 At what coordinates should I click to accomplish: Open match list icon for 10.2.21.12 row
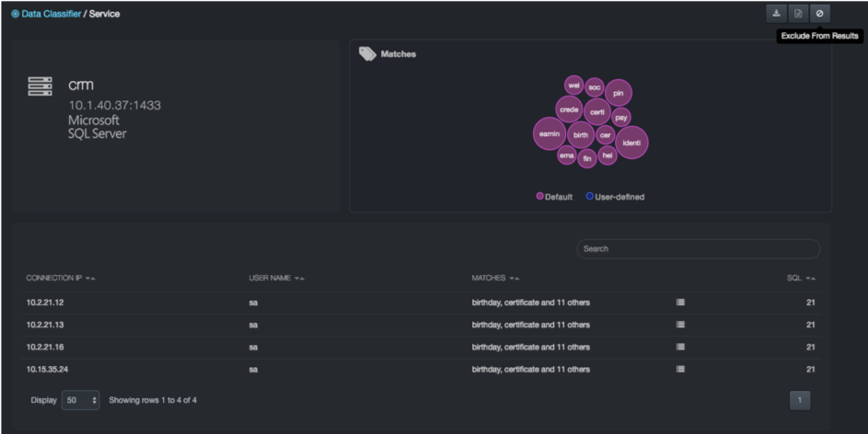tap(680, 302)
